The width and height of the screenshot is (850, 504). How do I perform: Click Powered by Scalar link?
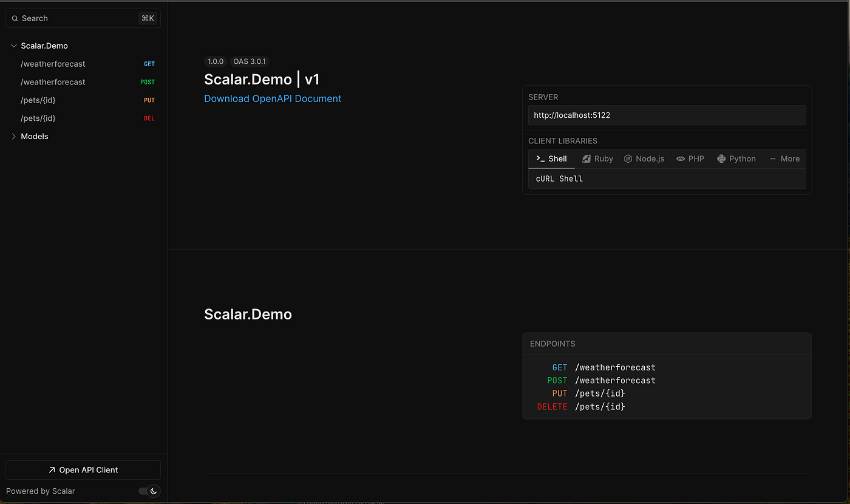click(41, 491)
